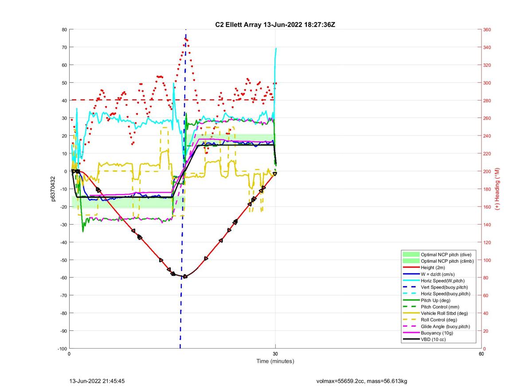Click the red heading-axis tick label '120'
The height and width of the screenshot is (392, 532).
click(487, 242)
